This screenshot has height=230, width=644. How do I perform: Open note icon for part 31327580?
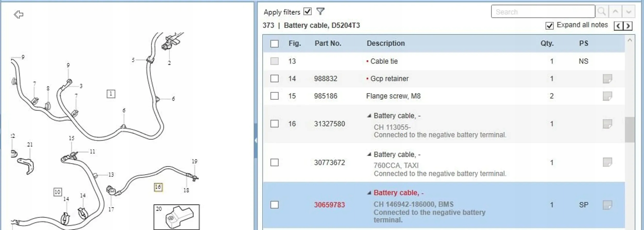(x=607, y=124)
